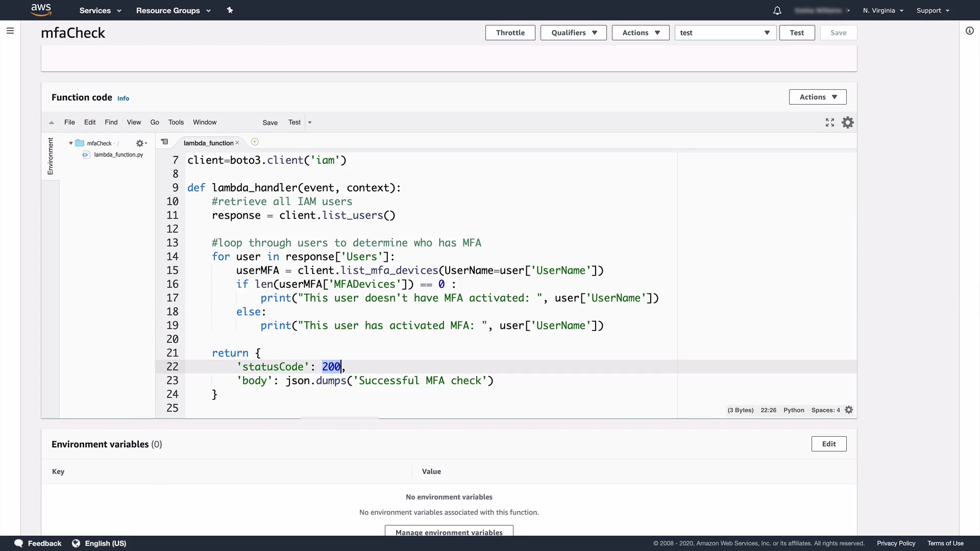This screenshot has width=980, height=551.
Task: Open the Window menu in editor
Action: [205, 122]
